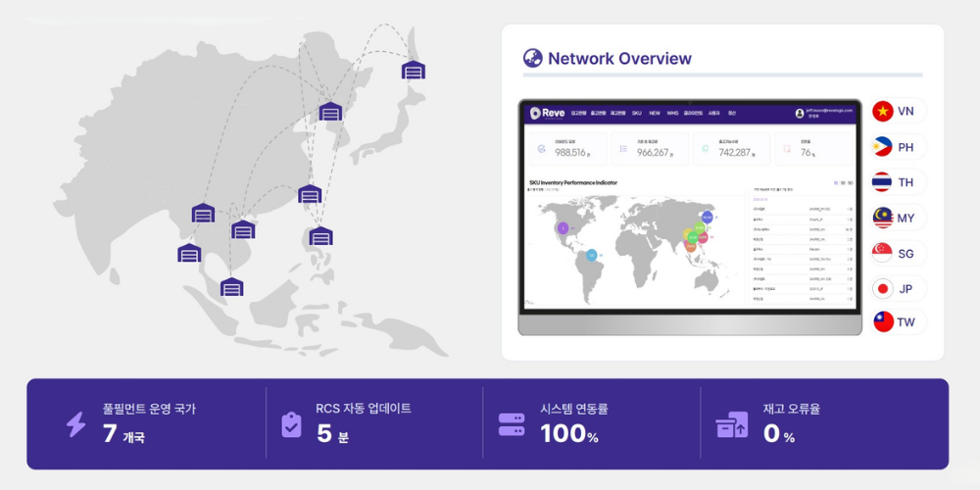Open the WMS menu in Reve navbar

672,113
